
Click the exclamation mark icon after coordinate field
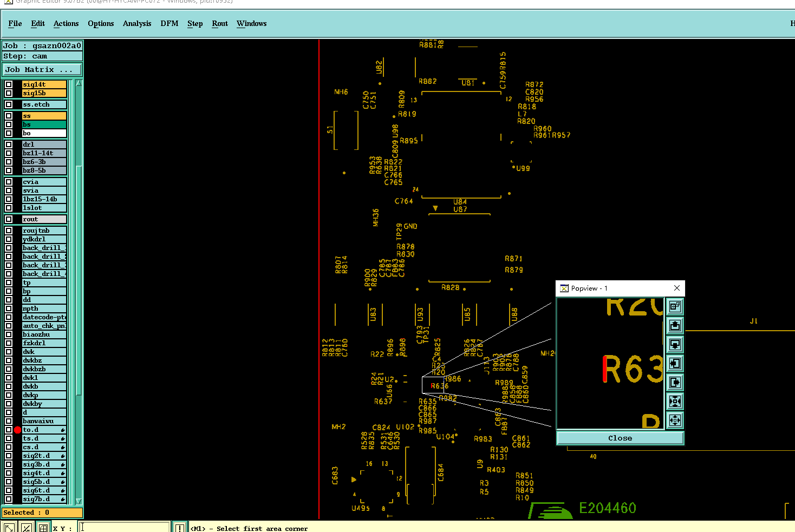(x=180, y=528)
